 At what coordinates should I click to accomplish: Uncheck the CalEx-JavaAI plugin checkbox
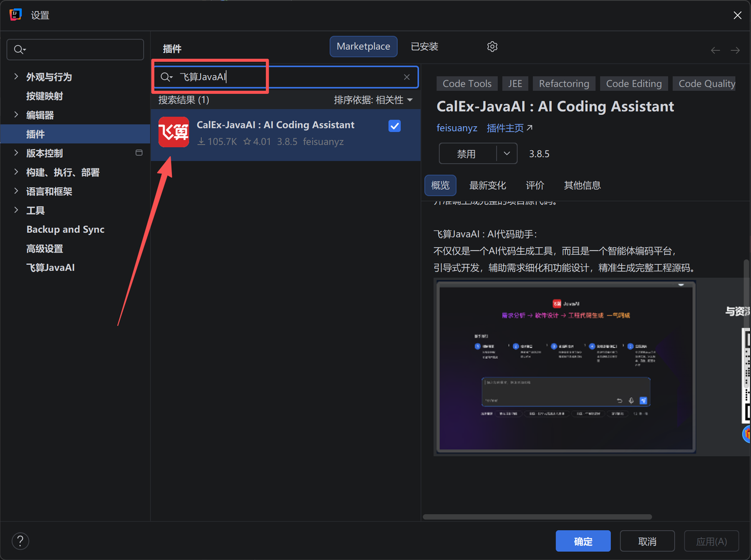pyautogui.click(x=395, y=126)
